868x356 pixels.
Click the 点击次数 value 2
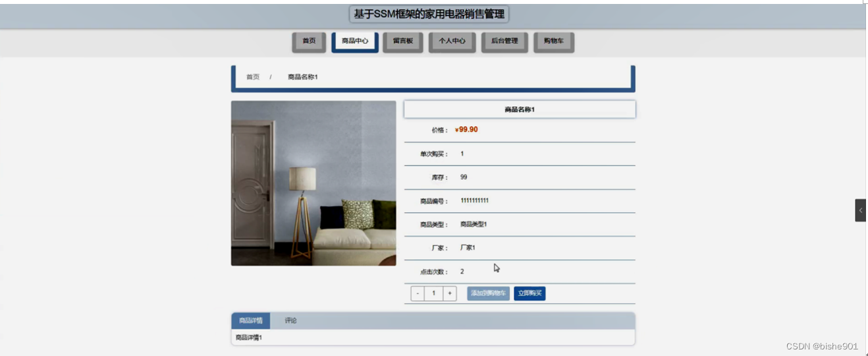[462, 272]
